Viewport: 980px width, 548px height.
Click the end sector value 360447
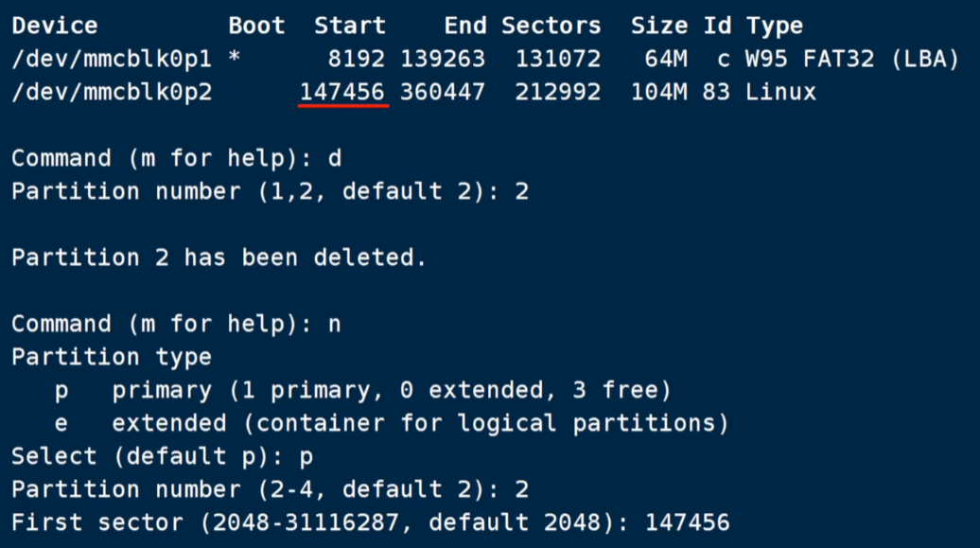(x=443, y=92)
